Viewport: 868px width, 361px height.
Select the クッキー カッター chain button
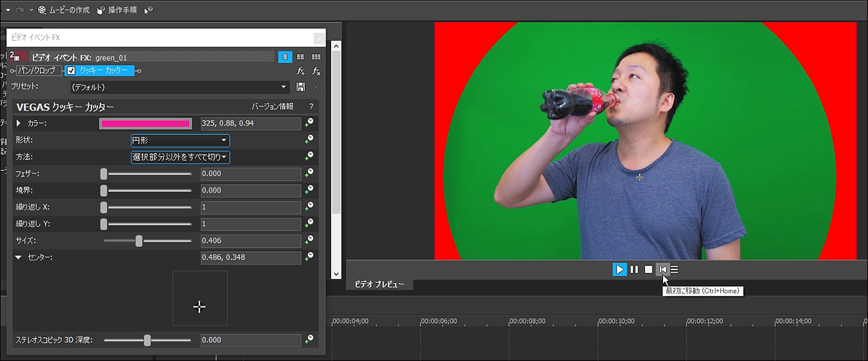click(x=100, y=71)
